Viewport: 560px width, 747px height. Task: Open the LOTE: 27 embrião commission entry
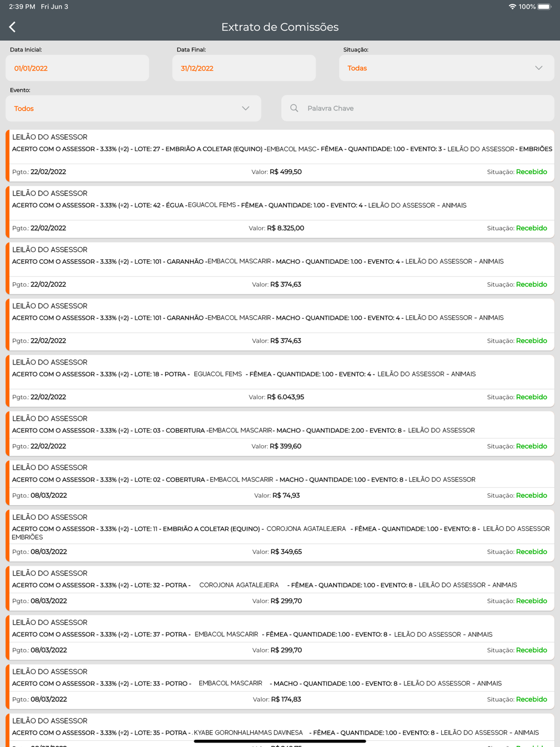[x=280, y=156]
